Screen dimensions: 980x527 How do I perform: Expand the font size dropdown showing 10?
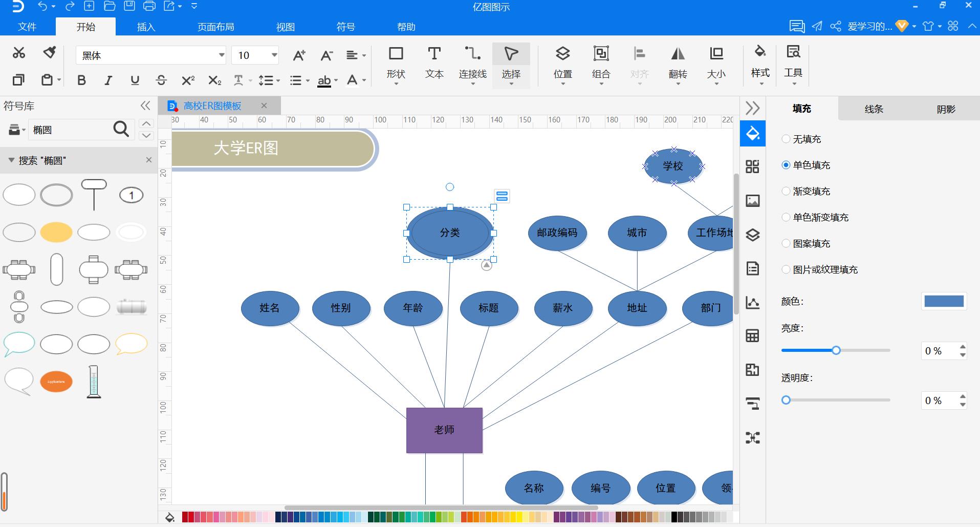[274, 55]
